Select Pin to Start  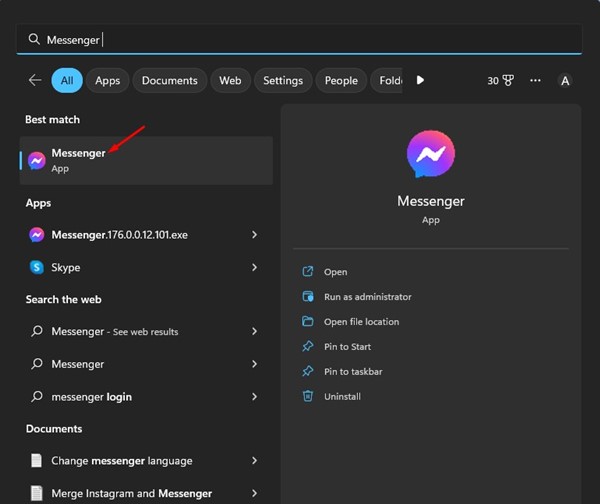click(347, 347)
